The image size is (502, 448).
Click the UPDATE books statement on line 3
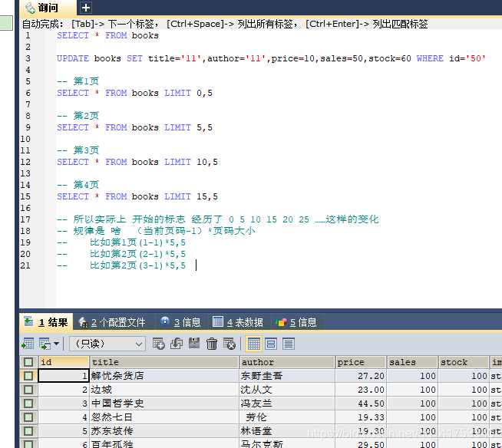[x=271, y=58]
